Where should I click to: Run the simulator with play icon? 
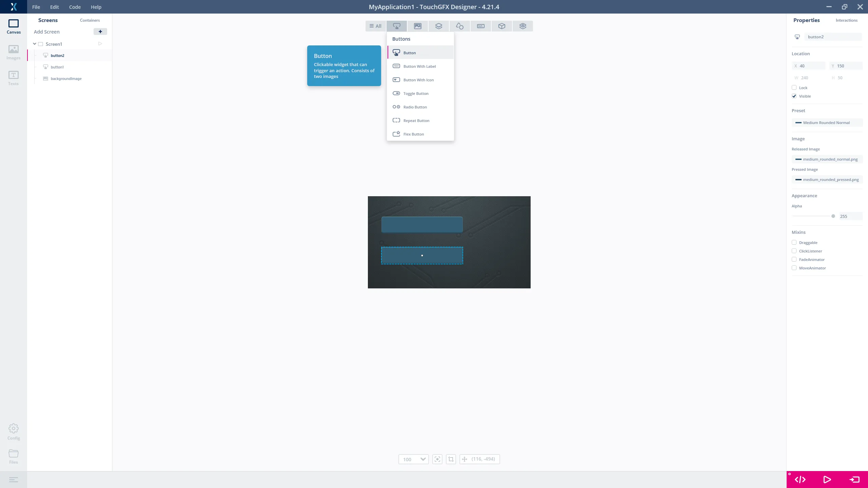[x=827, y=480]
